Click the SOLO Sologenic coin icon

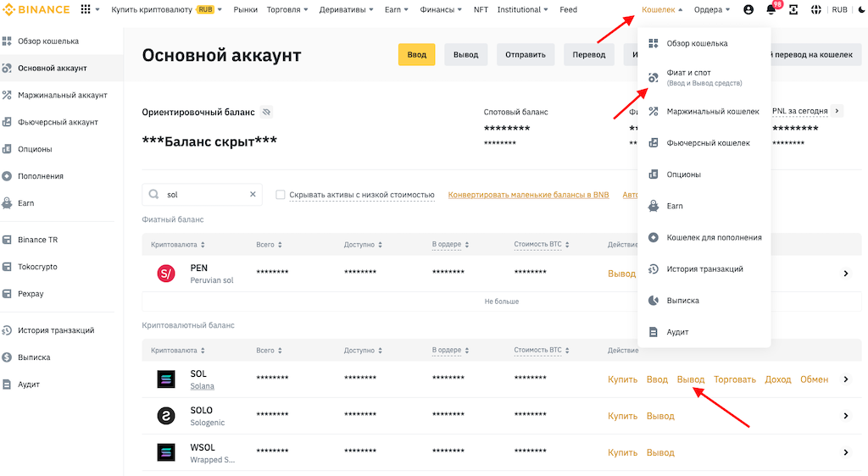point(166,416)
